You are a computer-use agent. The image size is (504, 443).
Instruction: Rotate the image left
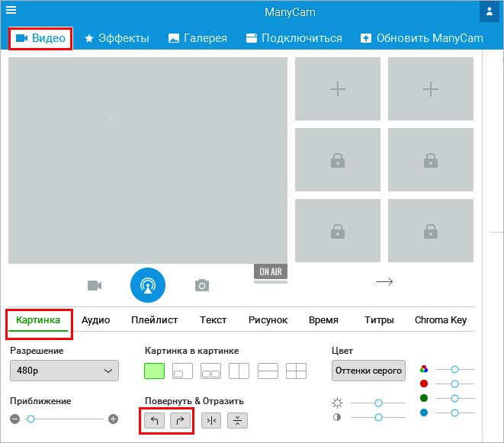point(154,420)
